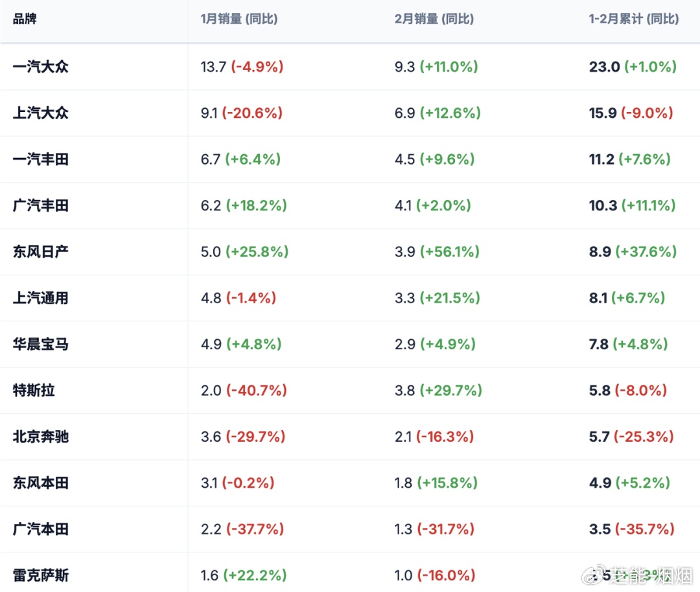
Task: Select the 一汽大众 brand row
Action: (x=40, y=67)
